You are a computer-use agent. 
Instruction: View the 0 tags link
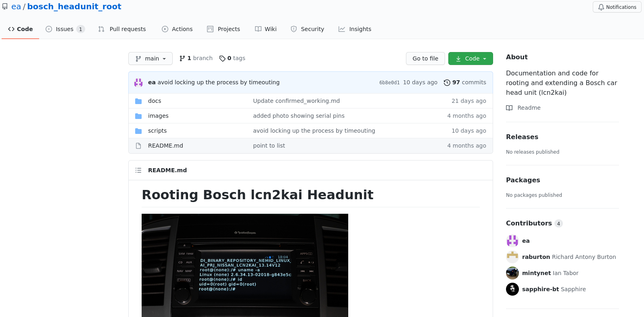(x=232, y=58)
